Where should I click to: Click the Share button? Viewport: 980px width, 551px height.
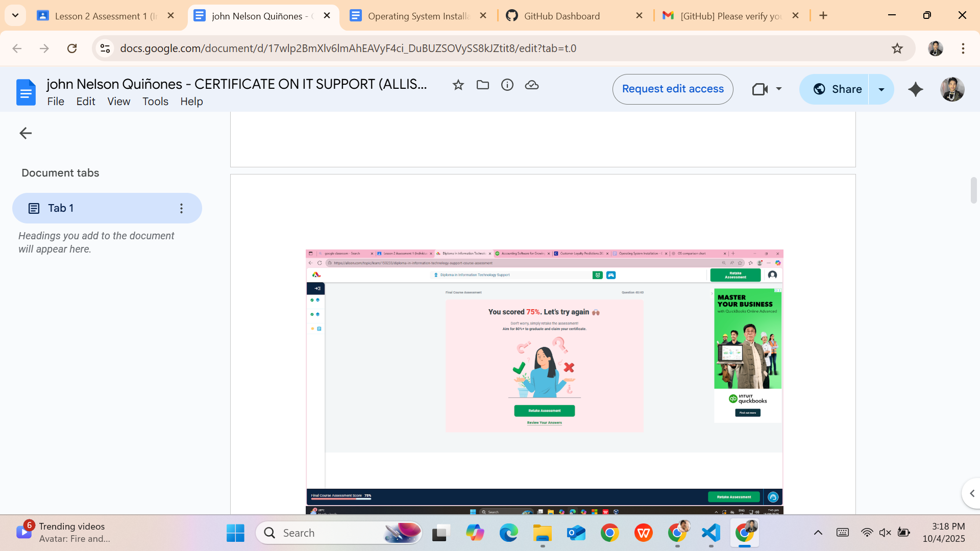pyautogui.click(x=836, y=89)
